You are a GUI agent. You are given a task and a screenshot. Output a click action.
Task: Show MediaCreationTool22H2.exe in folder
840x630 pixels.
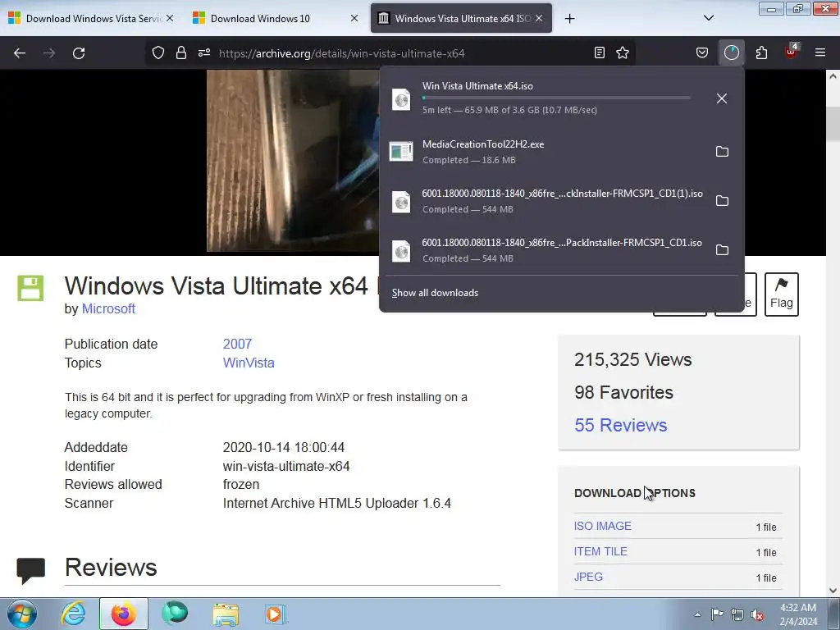point(722,152)
